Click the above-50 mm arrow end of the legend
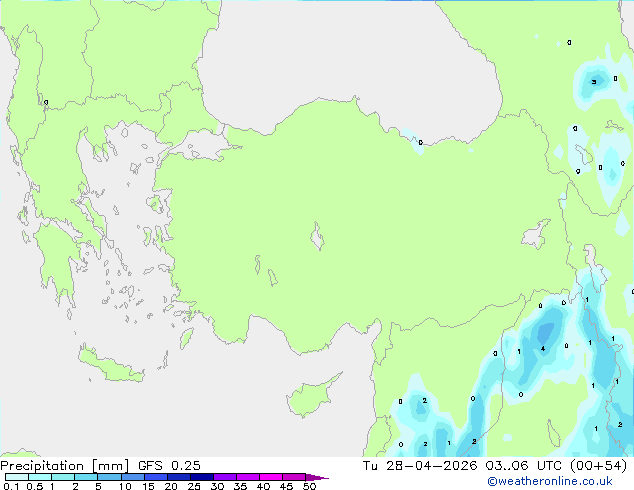The image size is (634, 490). coord(317,477)
